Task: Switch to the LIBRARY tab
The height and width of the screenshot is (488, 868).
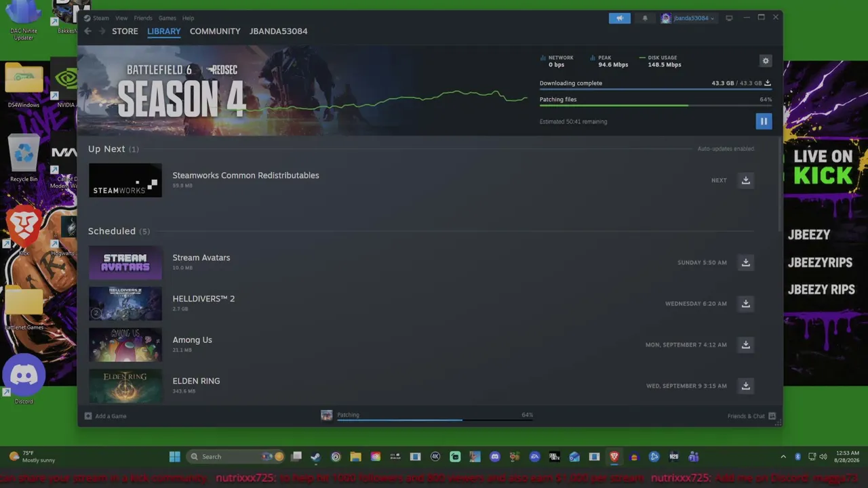Action: click(164, 31)
